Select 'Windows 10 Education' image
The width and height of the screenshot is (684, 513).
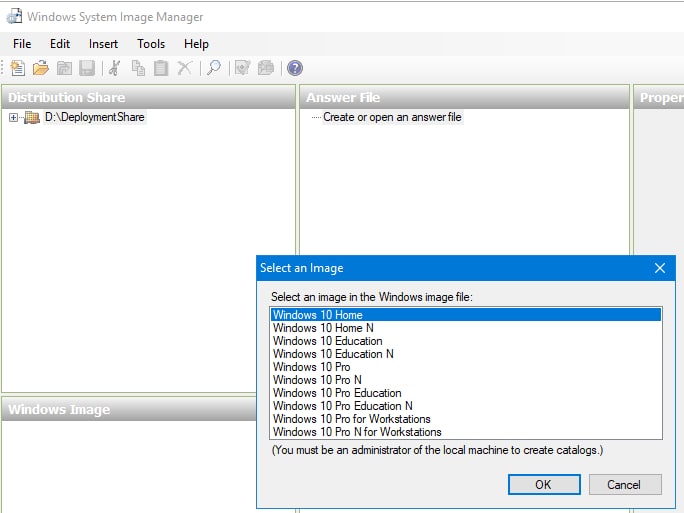click(x=466, y=341)
